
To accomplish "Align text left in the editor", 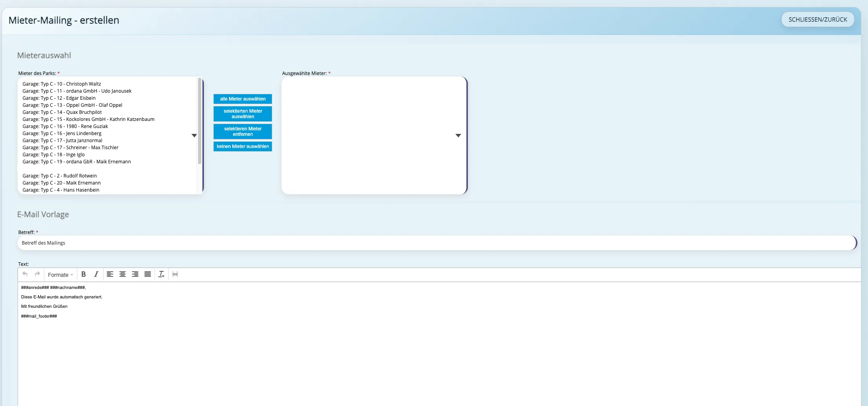I will click(x=110, y=274).
